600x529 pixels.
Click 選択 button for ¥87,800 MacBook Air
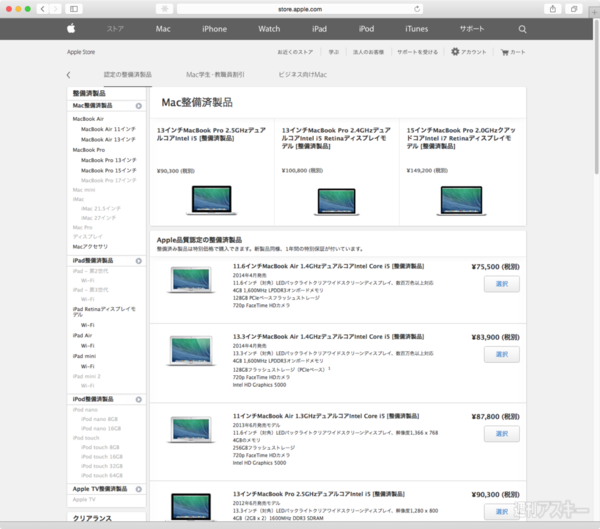coord(502,434)
